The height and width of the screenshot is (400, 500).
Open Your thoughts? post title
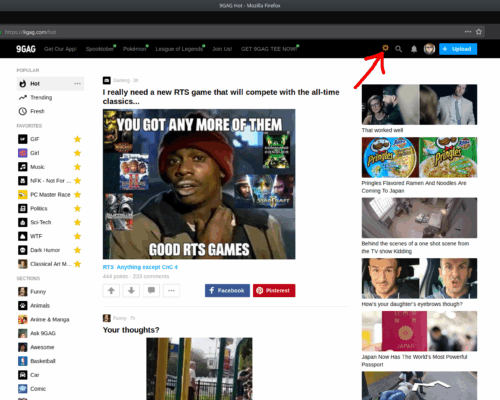131,330
